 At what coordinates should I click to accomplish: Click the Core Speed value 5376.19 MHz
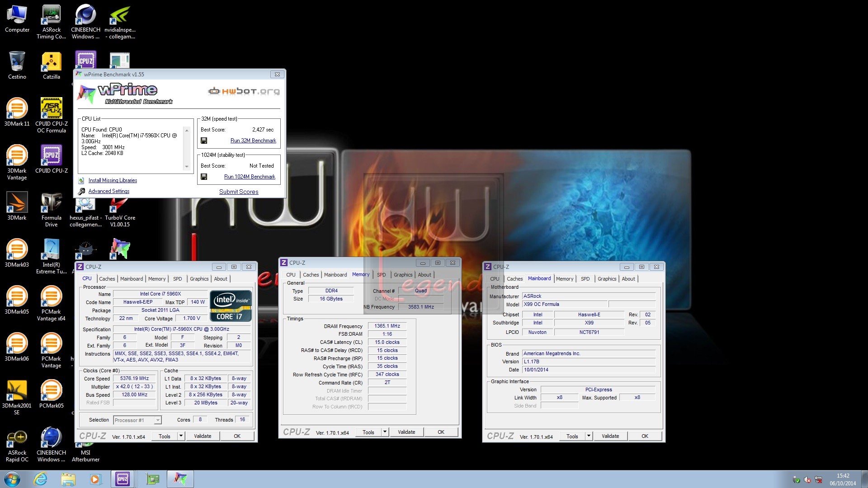(134, 379)
